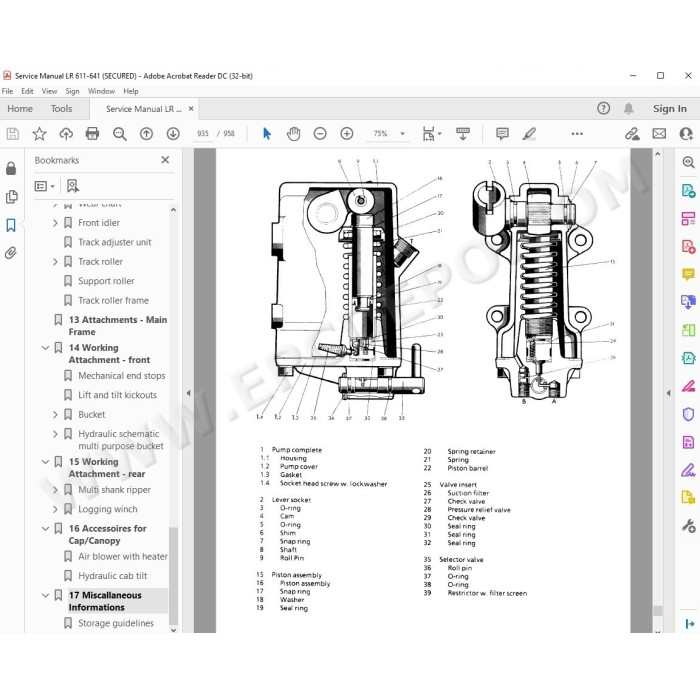Open Export PDF tool in right pane

coord(688,191)
